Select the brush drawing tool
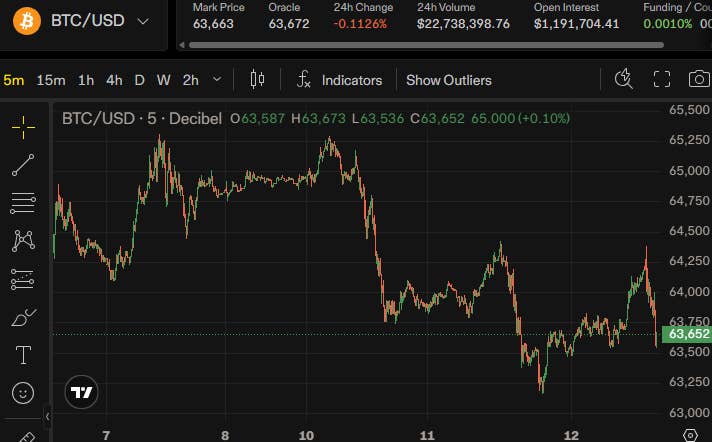712x442 pixels. pos(23,317)
